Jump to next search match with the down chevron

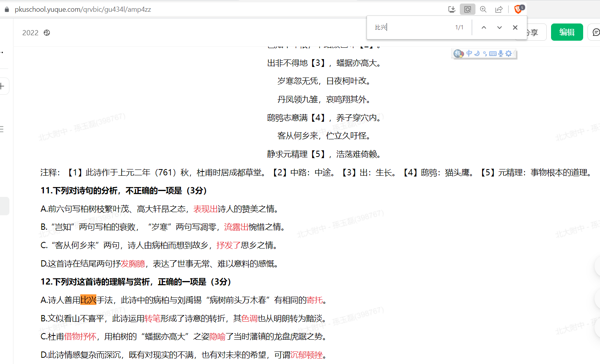tap(499, 27)
